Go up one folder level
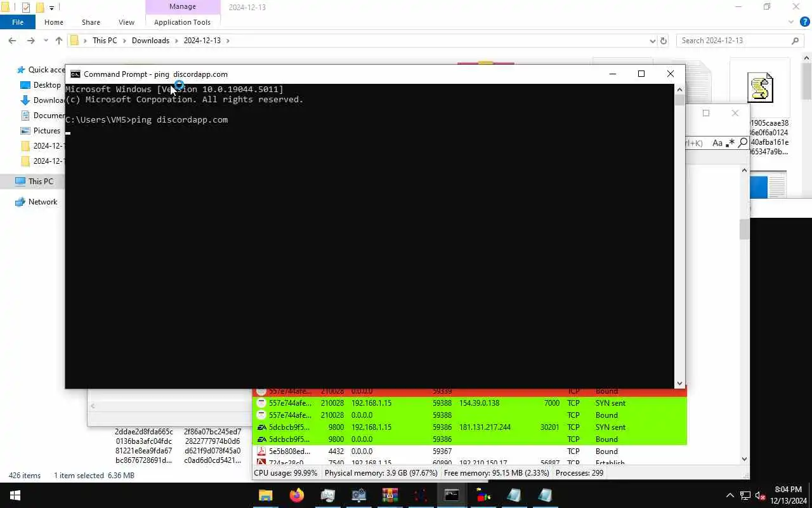 pos(59,41)
